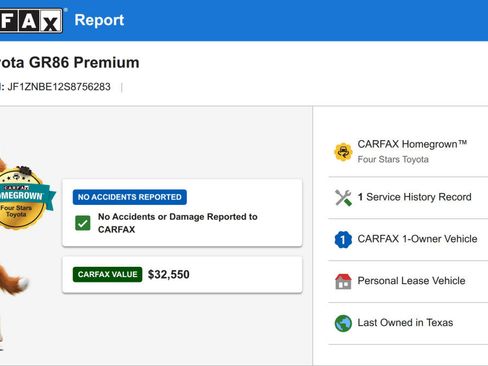Screen dimensions: 488x366
Task: Open the Last Owned in Texas row
Action: 408,323
